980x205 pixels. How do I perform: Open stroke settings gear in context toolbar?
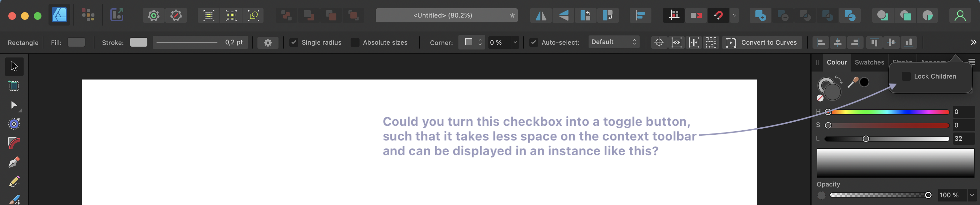pyautogui.click(x=268, y=42)
